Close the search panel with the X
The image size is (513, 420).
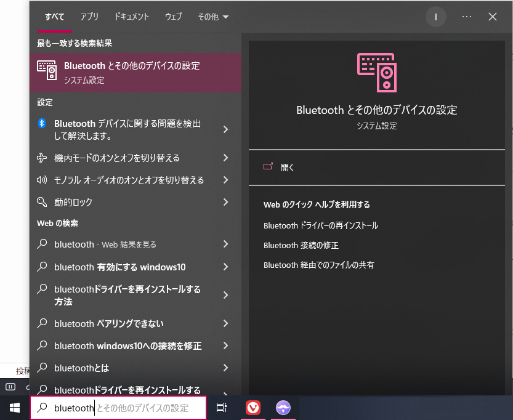pyautogui.click(x=493, y=17)
